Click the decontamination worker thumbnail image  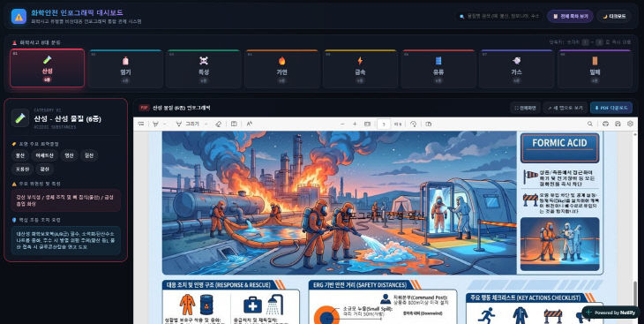pos(560,245)
